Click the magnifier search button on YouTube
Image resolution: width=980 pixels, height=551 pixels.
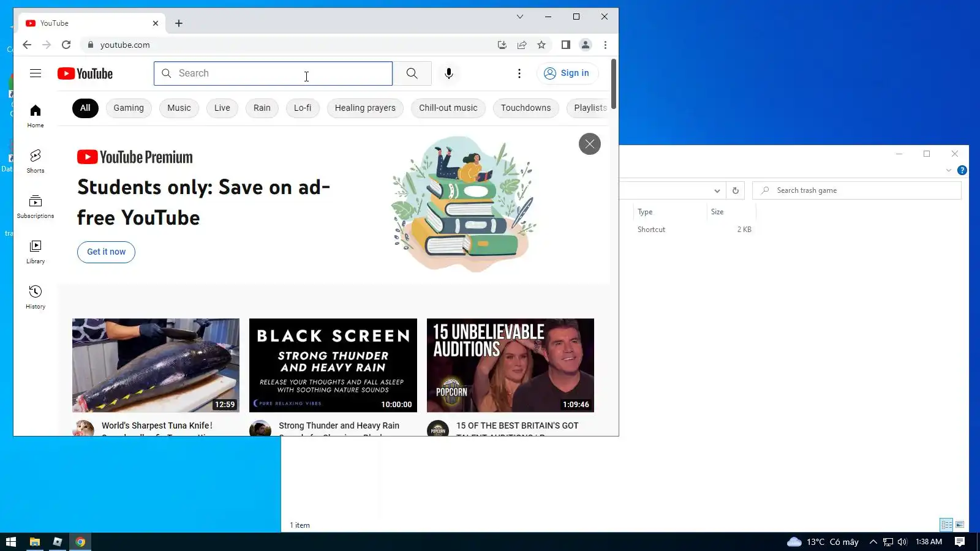(x=412, y=73)
